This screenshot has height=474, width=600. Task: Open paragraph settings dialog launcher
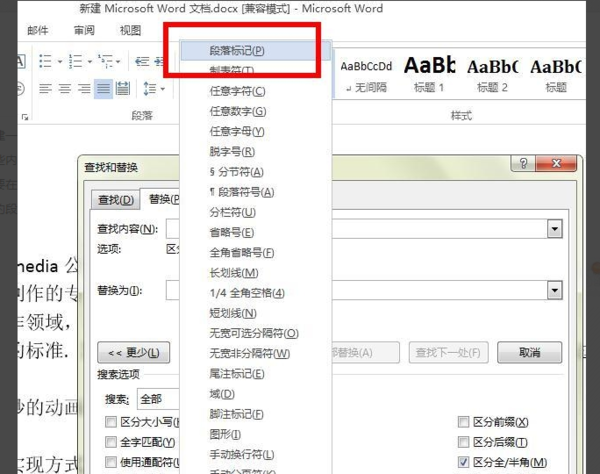[25, 117]
